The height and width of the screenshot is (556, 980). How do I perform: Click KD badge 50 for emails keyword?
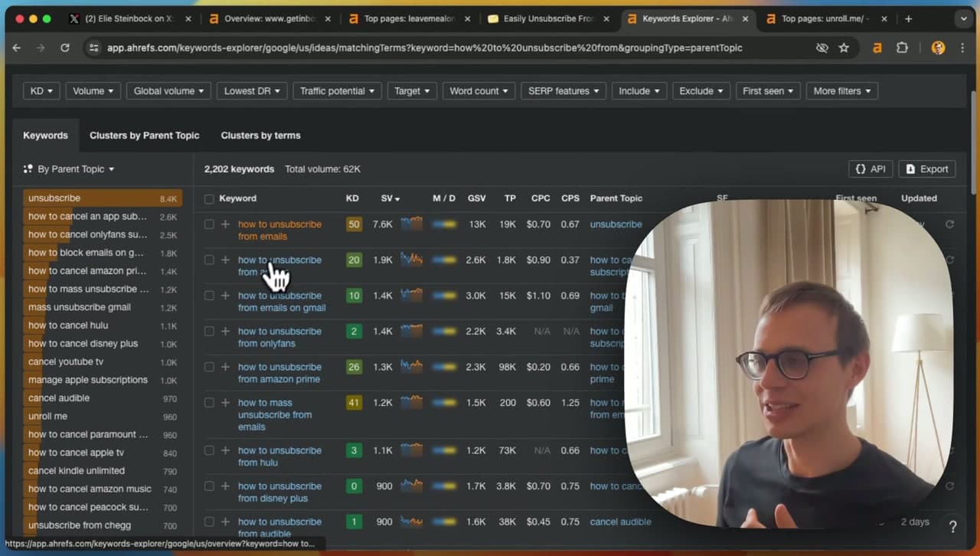pos(354,224)
